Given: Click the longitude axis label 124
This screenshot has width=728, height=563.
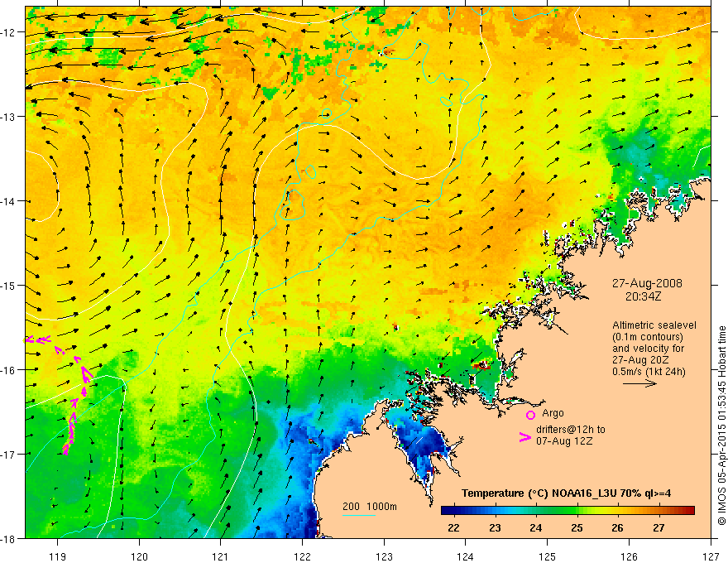Looking at the screenshot, I should [x=466, y=556].
